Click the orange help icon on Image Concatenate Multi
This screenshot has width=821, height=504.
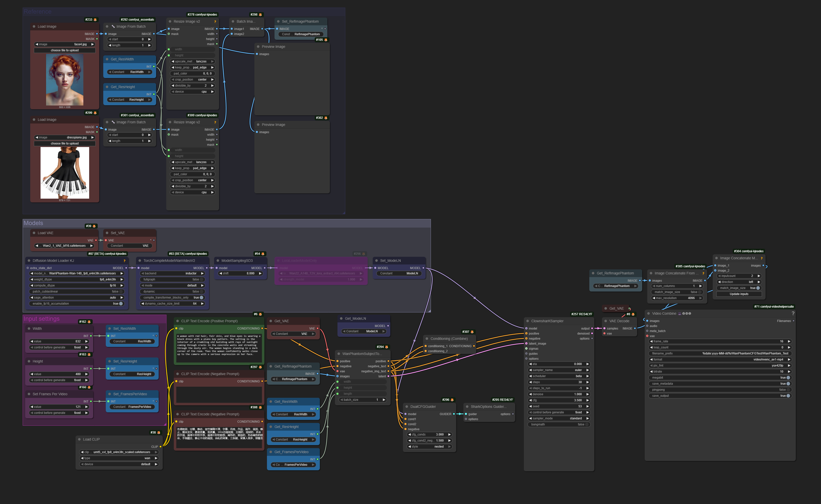pos(761,258)
